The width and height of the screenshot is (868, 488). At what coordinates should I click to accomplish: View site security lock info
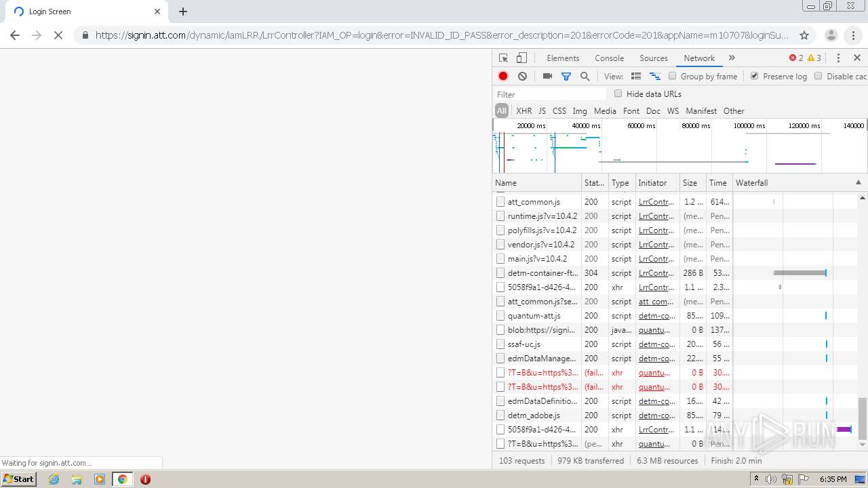click(x=85, y=35)
